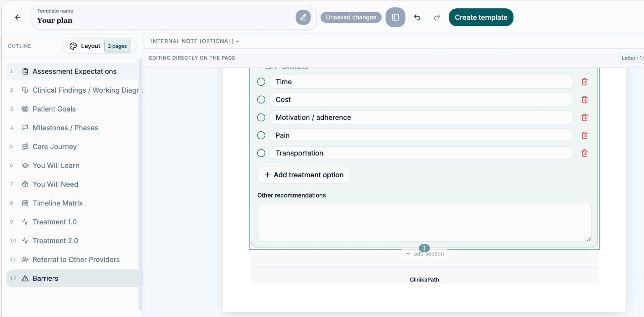
Task: Click the You Will Learn graduation cap icon
Action: 25,166
